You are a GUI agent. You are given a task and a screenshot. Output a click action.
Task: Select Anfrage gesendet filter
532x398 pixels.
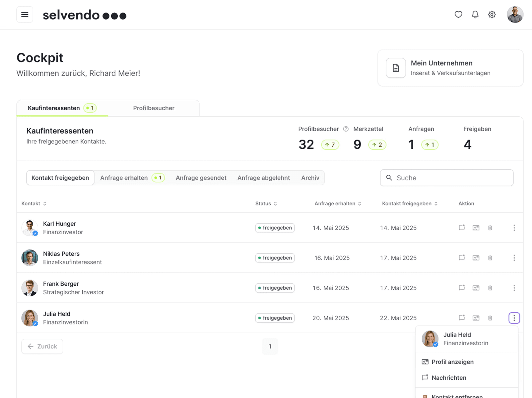(201, 178)
